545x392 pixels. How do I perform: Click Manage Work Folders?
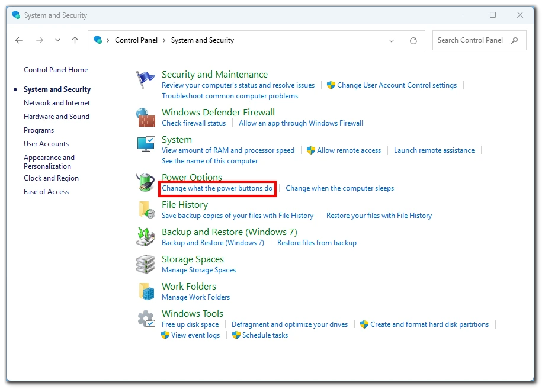[195, 297]
